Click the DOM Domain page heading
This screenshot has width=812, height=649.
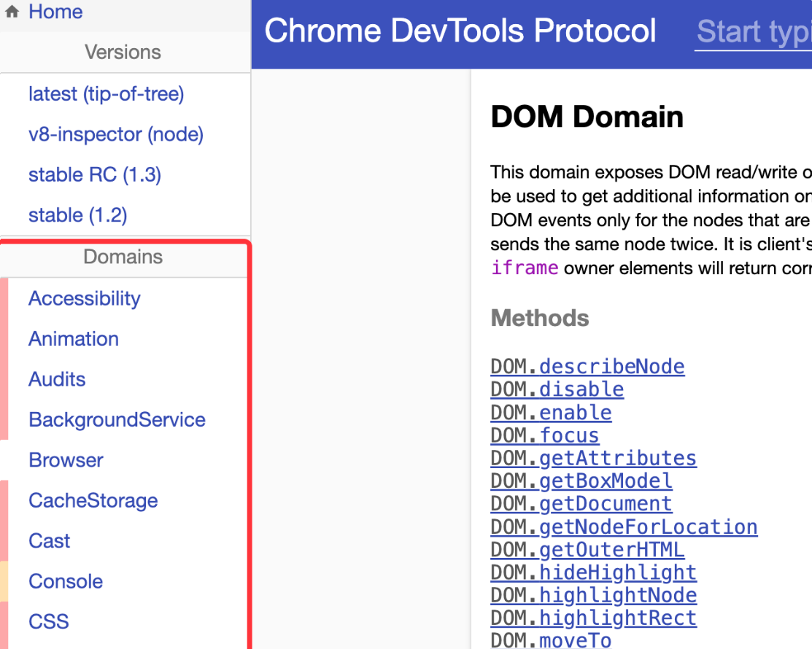pos(587,117)
